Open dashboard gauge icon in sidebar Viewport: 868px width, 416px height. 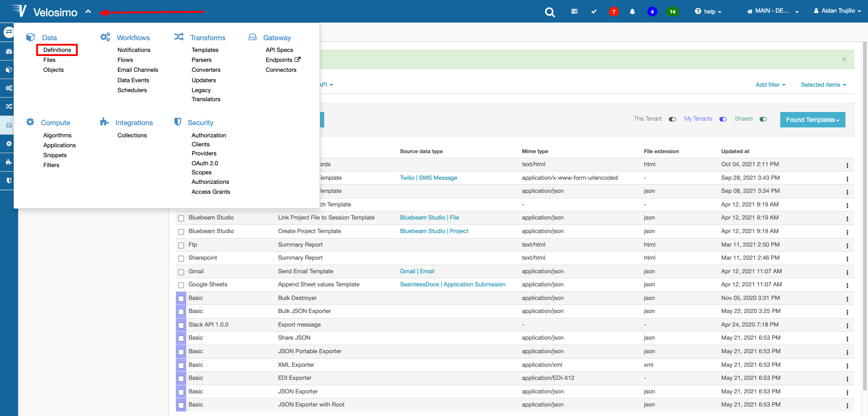[x=9, y=51]
